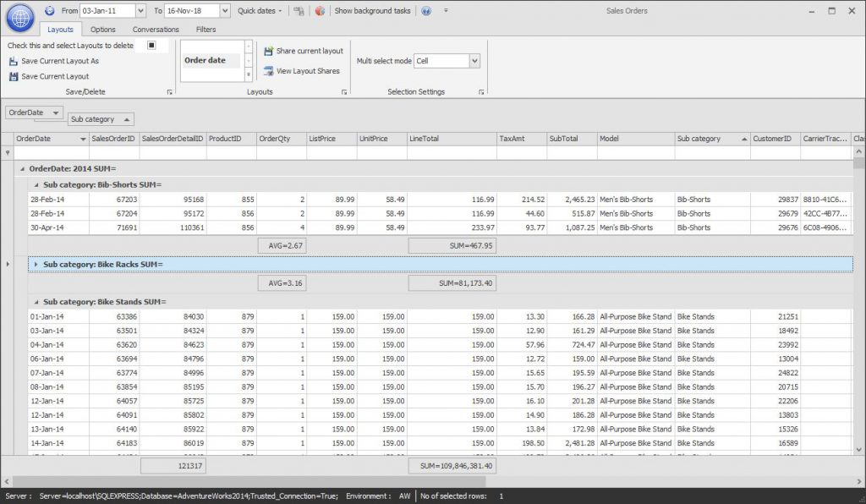Select the Order date entry in Layouts list
The image size is (866, 504).
point(207,59)
